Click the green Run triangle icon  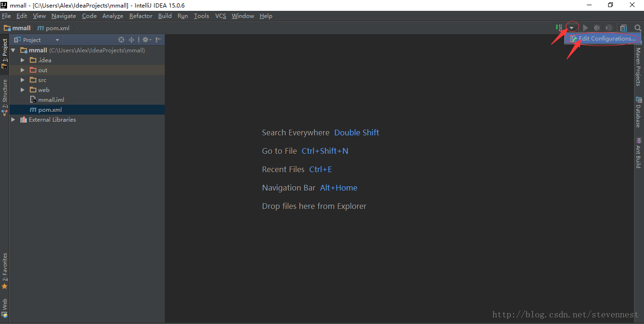(x=585, y=28)
